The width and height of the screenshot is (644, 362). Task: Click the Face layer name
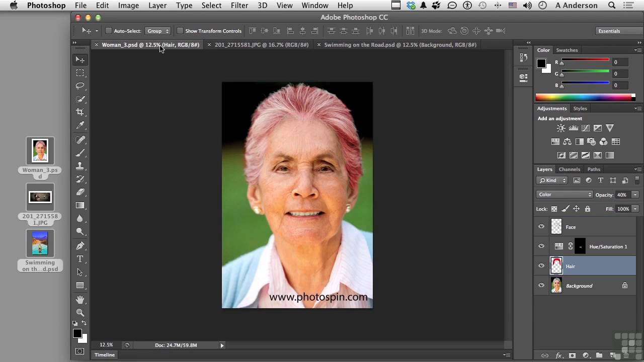[x=571, y=227]
